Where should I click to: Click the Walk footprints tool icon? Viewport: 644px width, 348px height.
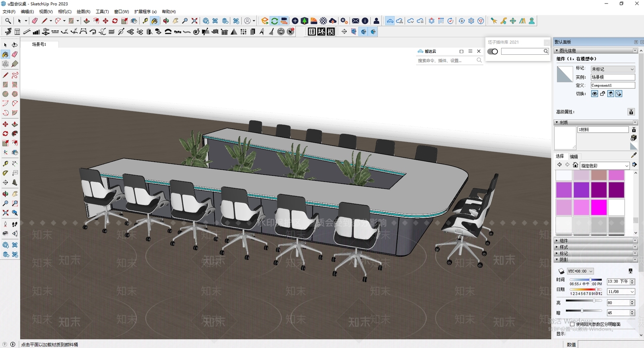point(14,224)
